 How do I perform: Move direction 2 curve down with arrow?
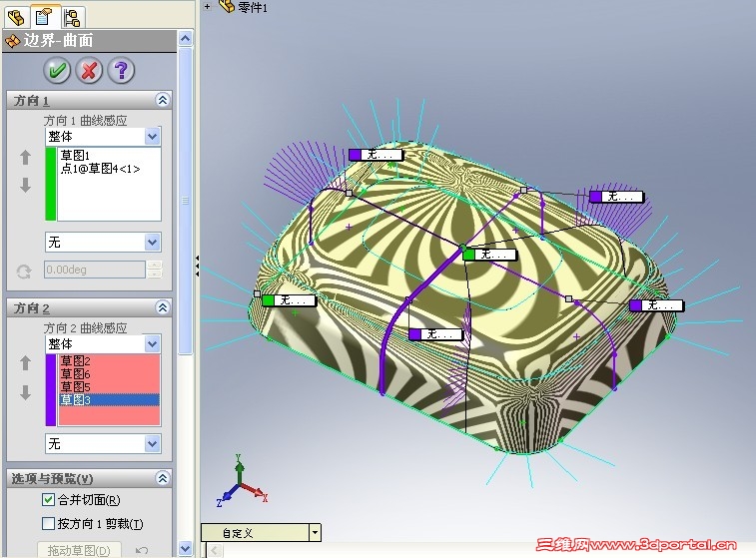coord(26,392)
